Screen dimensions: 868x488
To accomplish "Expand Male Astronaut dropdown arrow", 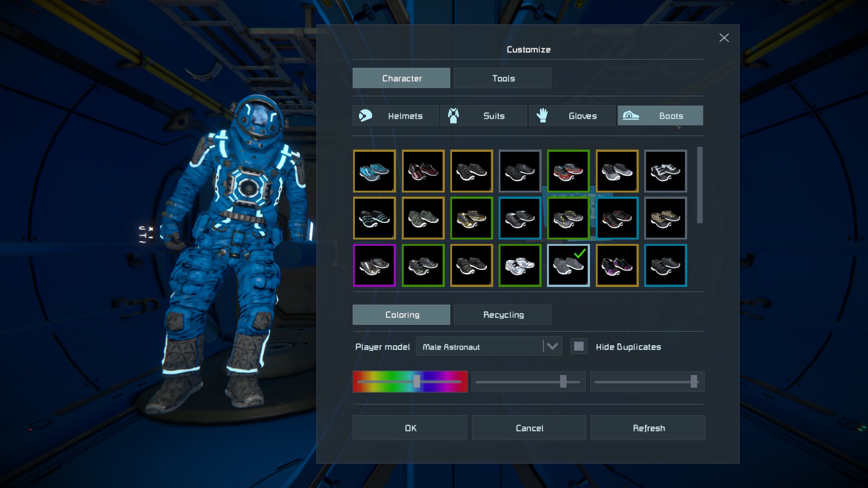I will pyautogui.click(x=552, y=347).
